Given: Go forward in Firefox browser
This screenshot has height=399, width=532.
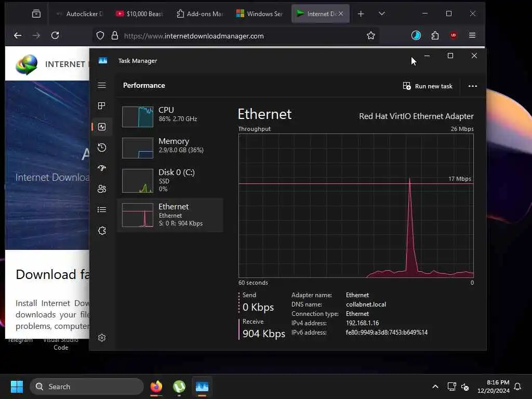Looking at the screenshot, I should click(36, 35).
